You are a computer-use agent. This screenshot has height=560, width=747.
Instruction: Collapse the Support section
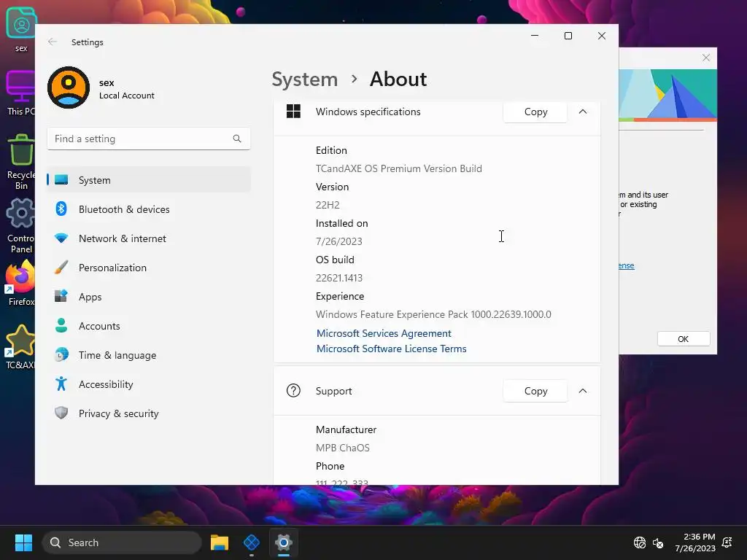pos(583,391)
